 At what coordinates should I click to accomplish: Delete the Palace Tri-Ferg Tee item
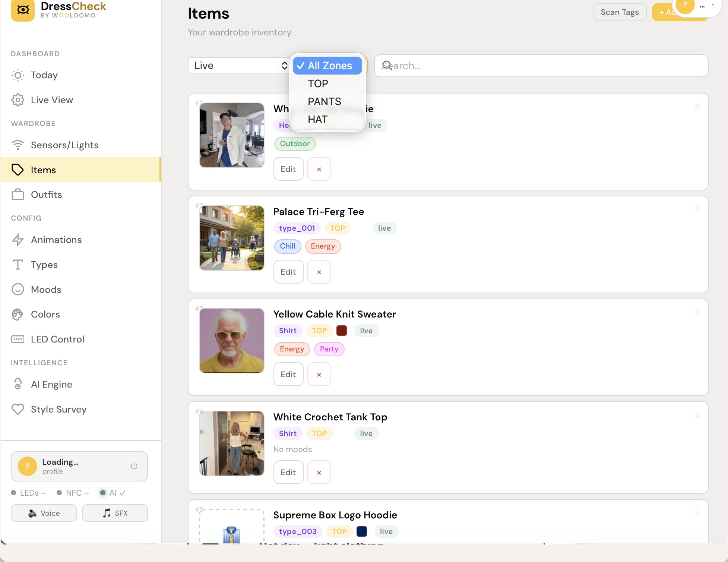tap(319, 272)
